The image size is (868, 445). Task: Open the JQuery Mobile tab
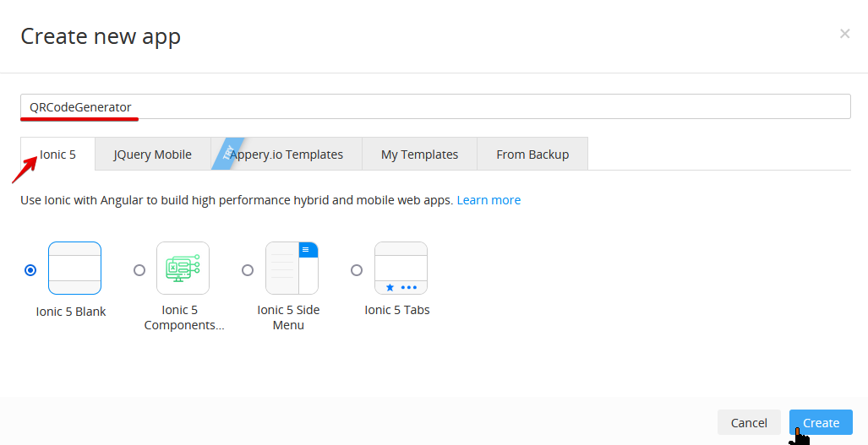pyautogui.click(x=153, y=155)
